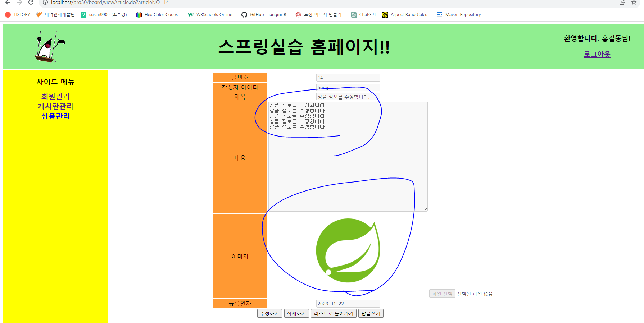Open the GitHub jangmi bookmark

pos(266,15)
